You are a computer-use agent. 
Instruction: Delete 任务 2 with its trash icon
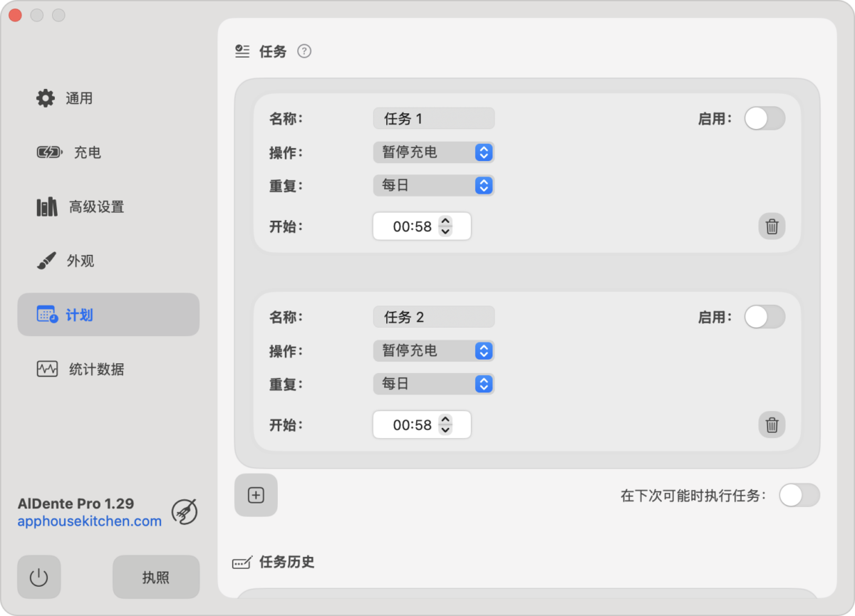click(x=772, y=425)
